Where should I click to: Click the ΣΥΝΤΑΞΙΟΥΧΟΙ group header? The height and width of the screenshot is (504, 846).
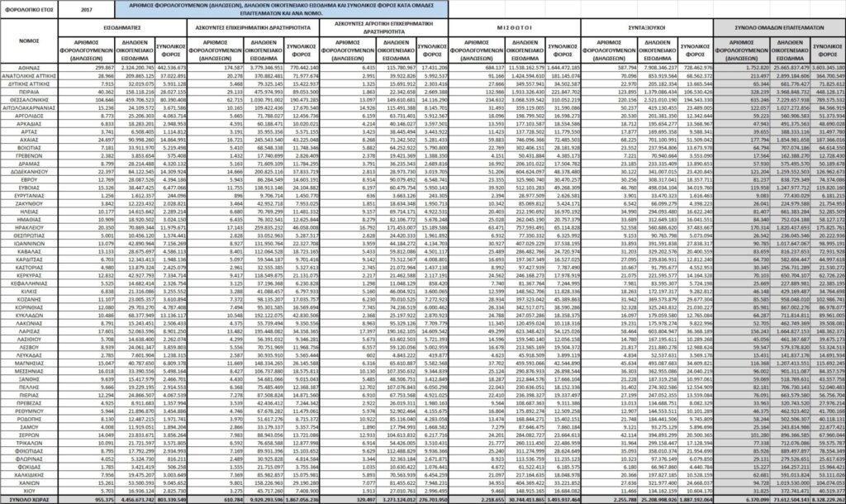pos(647,27)
